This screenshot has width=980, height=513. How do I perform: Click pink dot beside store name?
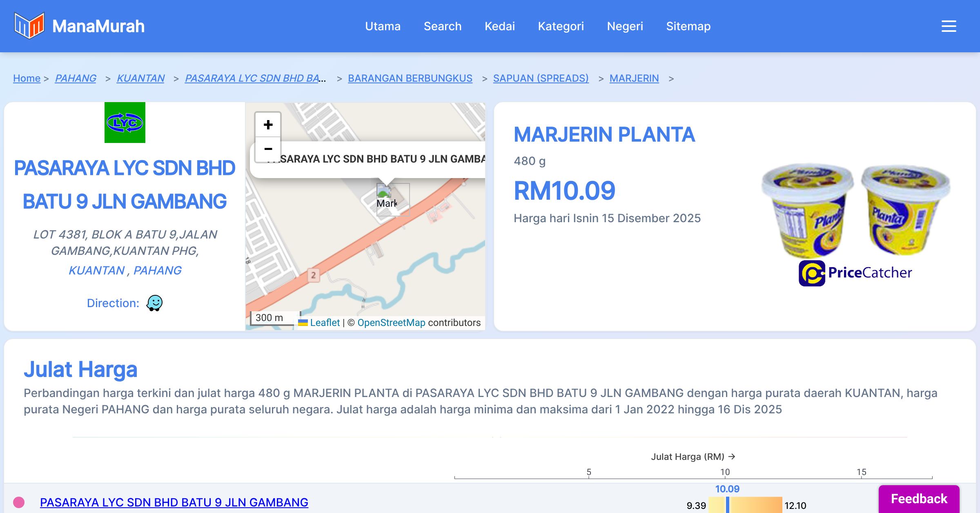[x=19, y=502]
